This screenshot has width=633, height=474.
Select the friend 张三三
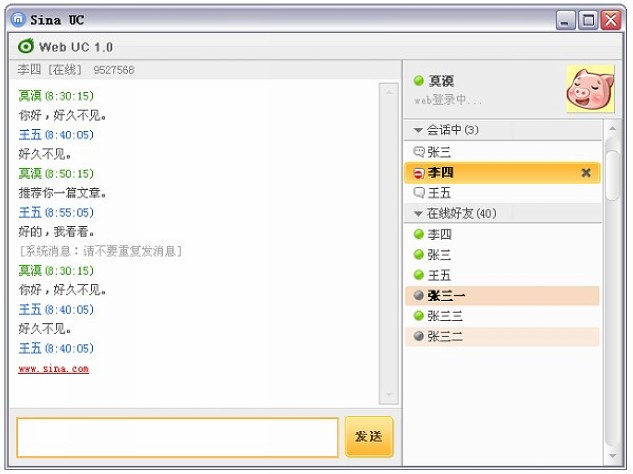point(503,316)
